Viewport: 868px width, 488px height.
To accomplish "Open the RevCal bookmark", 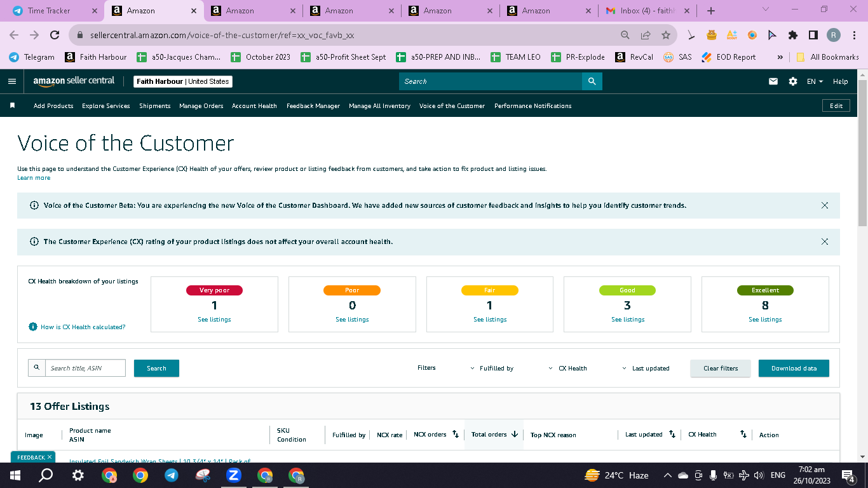I will (x=634, y=57).
